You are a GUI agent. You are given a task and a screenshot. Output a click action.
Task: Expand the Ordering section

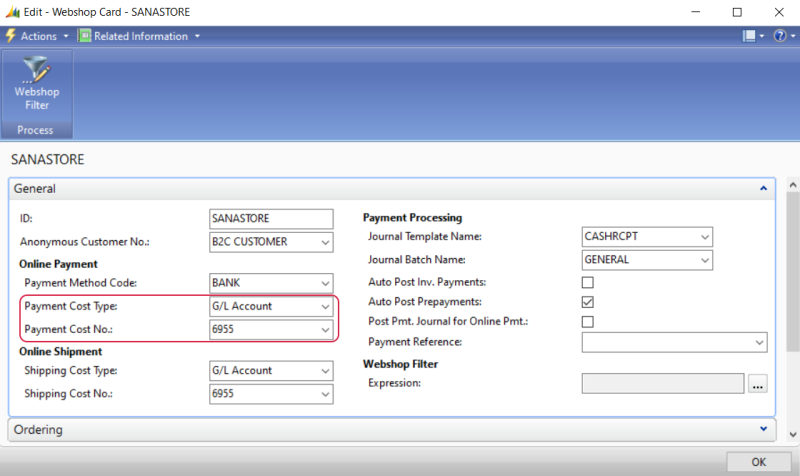pos(764,429)
